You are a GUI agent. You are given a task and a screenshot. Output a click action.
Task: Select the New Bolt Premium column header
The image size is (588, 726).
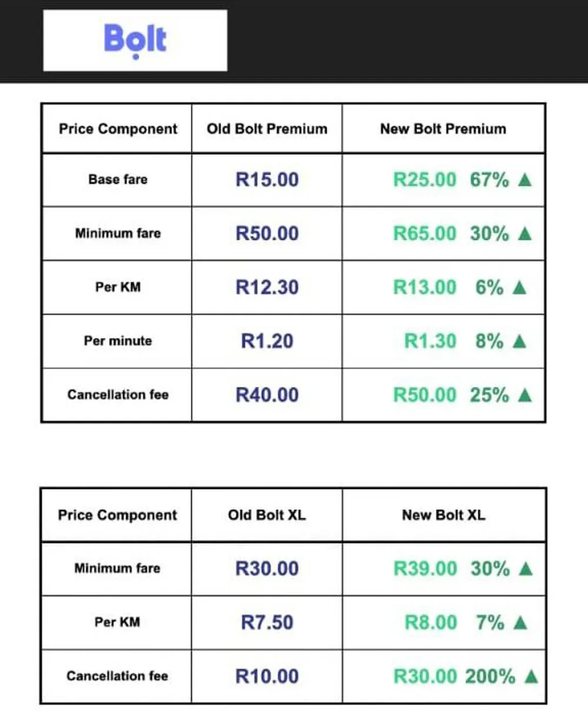point(443,129)
